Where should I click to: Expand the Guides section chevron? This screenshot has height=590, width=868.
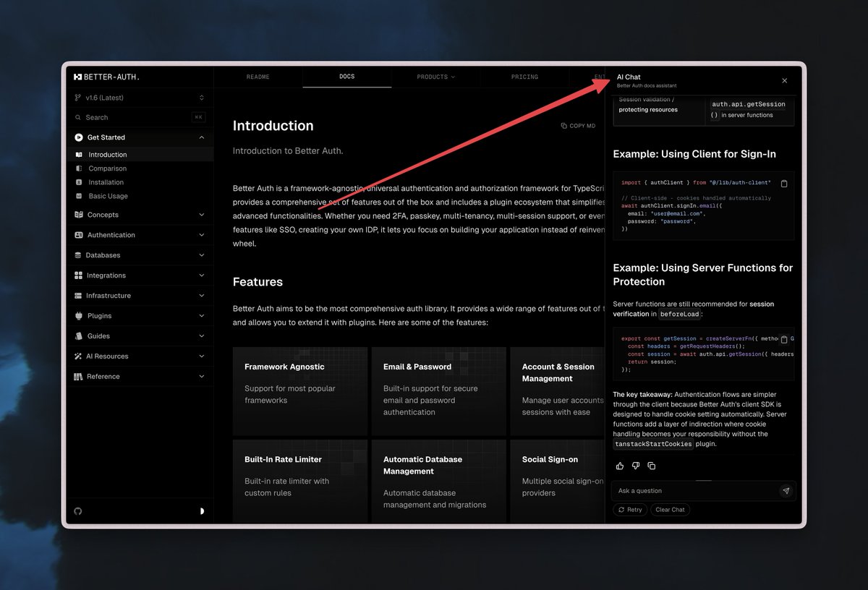(x=201, y=336)
